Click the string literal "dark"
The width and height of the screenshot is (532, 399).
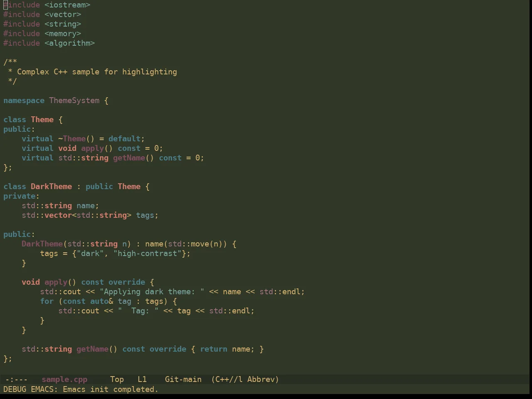[x=90, y=254]
